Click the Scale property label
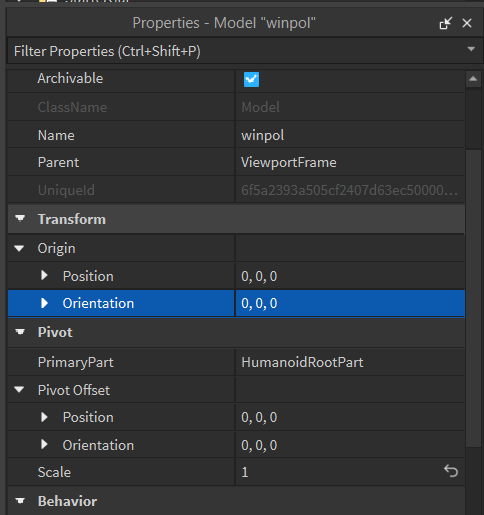484x515 pixels. click(54, 472)
